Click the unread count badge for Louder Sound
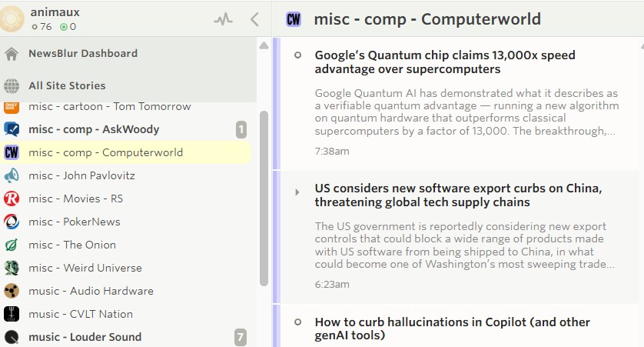The width and height of the screenshot is (644, 347). click(241, 337)
